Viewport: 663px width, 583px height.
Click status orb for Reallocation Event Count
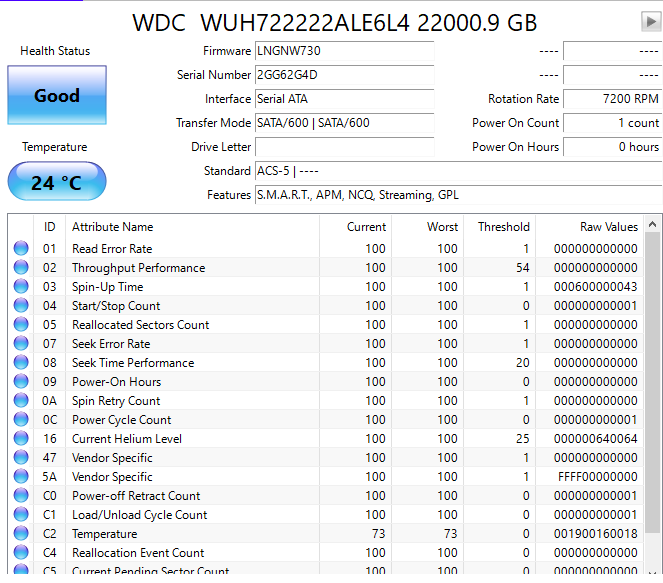(21, 553)
